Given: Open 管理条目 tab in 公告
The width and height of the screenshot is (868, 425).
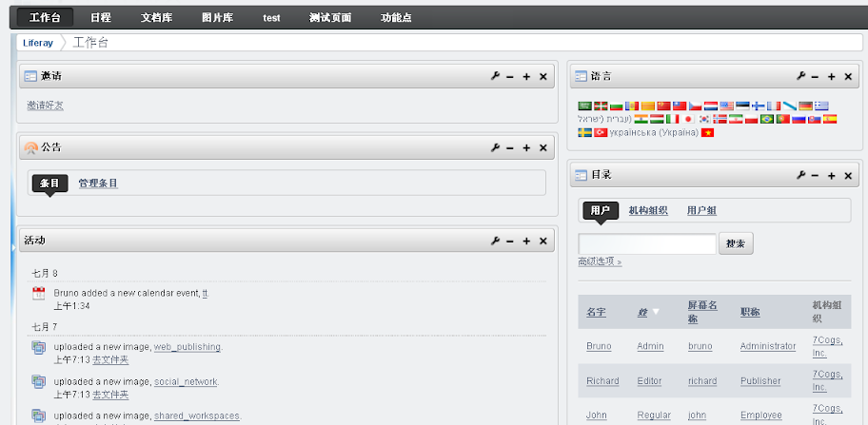Looking at the screenshot, I should tap(98, 184).
